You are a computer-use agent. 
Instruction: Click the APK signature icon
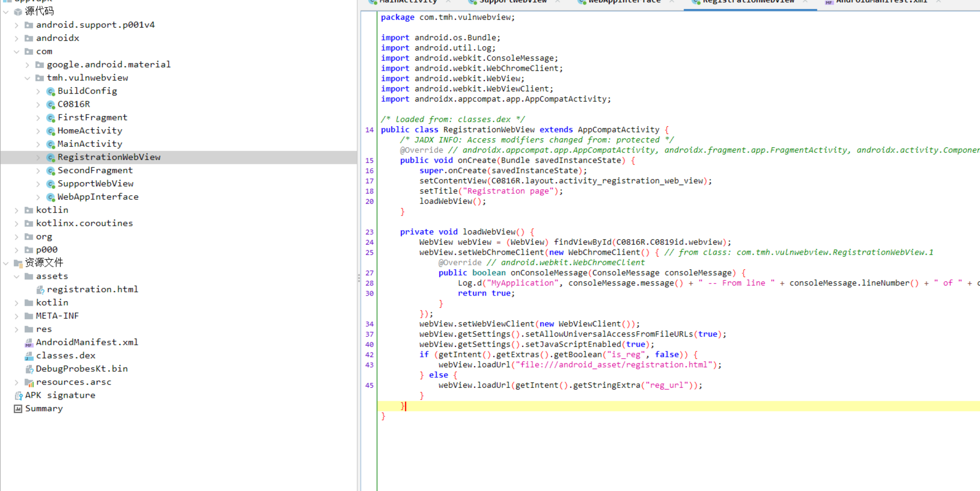pos(18,396)
